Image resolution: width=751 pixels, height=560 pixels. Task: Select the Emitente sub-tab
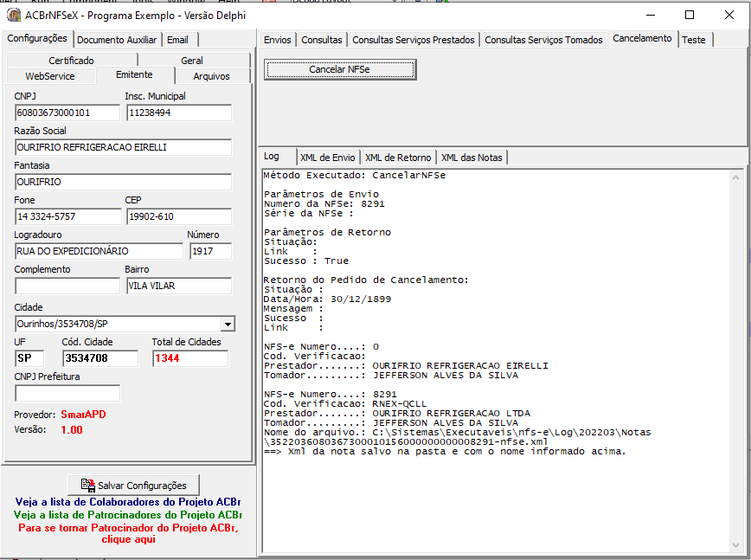(x=135, y=74)
